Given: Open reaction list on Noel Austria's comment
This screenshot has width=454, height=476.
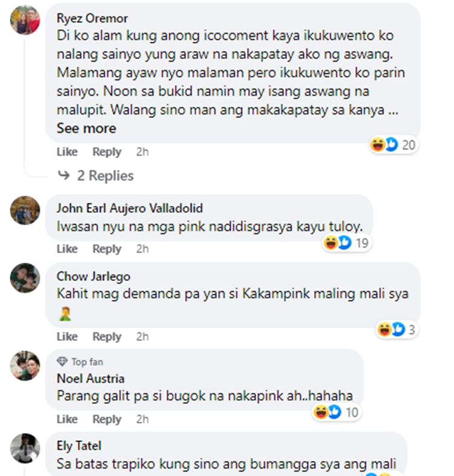Looking at the screenshot, I should (x=336, y=412).
